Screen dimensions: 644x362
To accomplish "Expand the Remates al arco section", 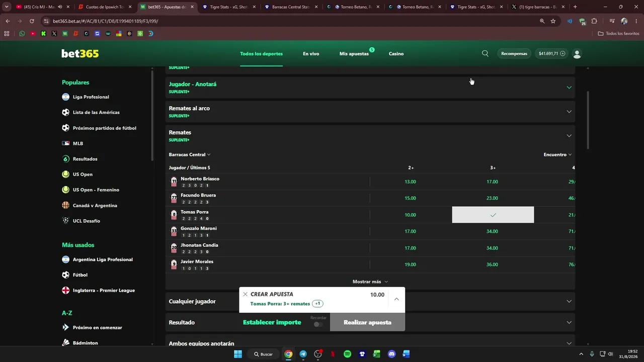I will (370, 111).
